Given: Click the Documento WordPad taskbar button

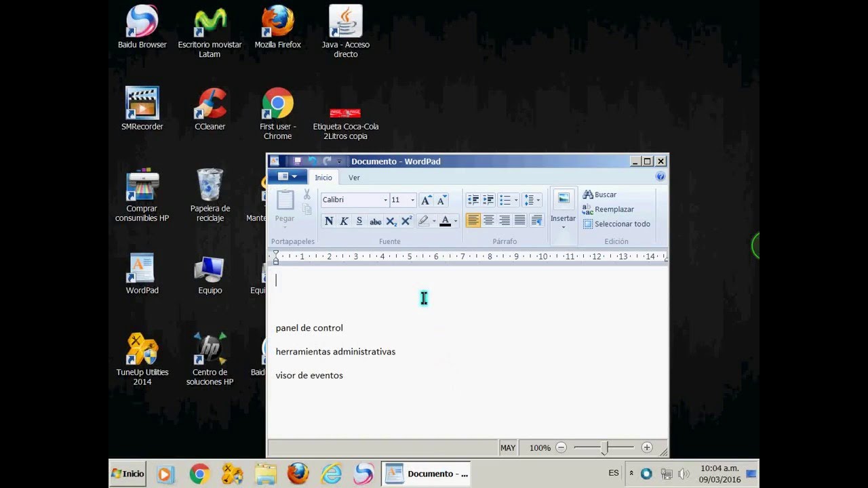Looking at the screenshot, I should pyautogui.click(x=427, y=474).
